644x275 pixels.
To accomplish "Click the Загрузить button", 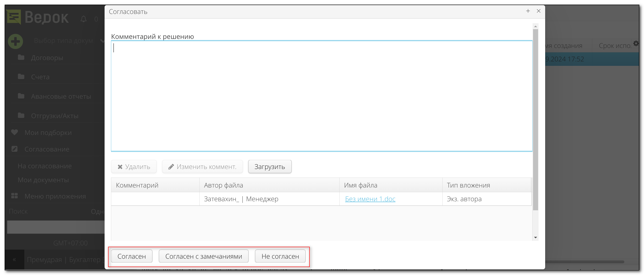I will 269,167.
